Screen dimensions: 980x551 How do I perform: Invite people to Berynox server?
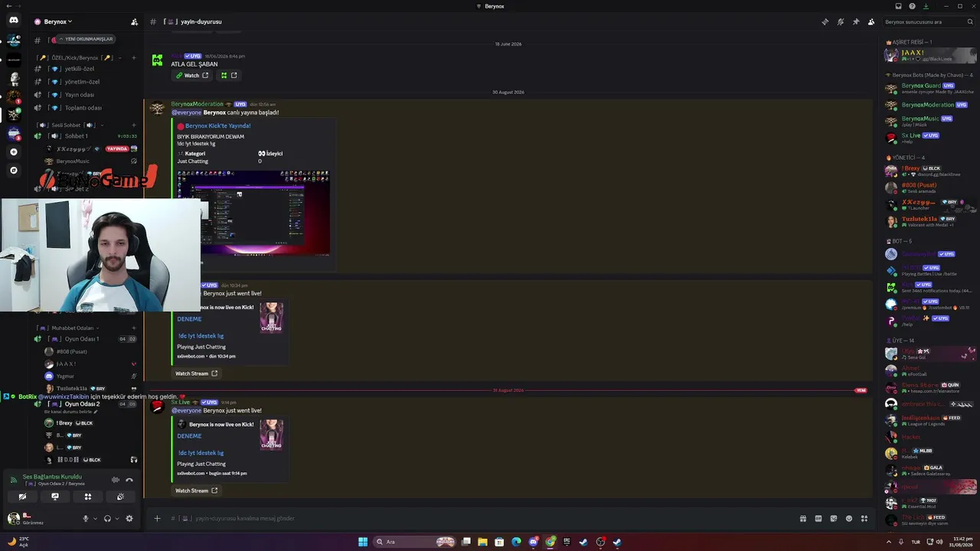[135, 22]
